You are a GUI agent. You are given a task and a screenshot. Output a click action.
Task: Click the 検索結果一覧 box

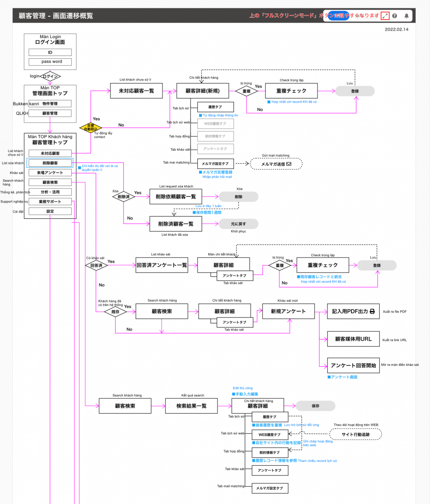click(191, 406)
